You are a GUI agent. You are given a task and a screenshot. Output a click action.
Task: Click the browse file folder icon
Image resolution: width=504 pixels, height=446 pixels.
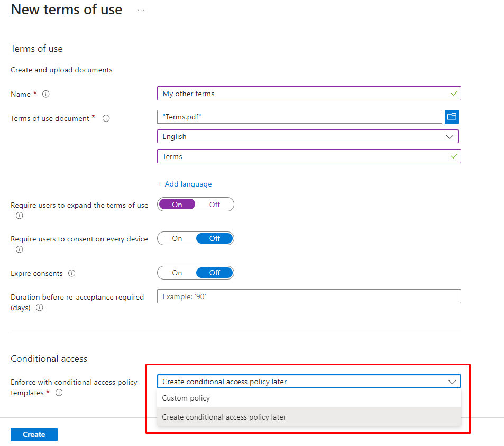(x=451, y=117)
